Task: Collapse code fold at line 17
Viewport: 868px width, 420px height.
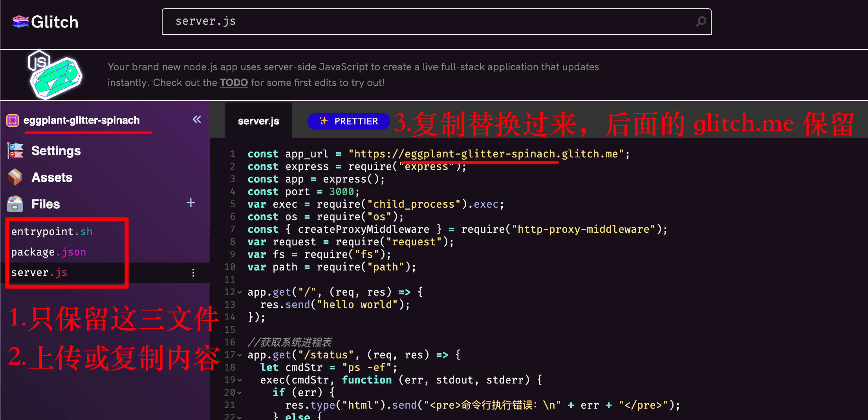Action: click(x=239, y=355)
